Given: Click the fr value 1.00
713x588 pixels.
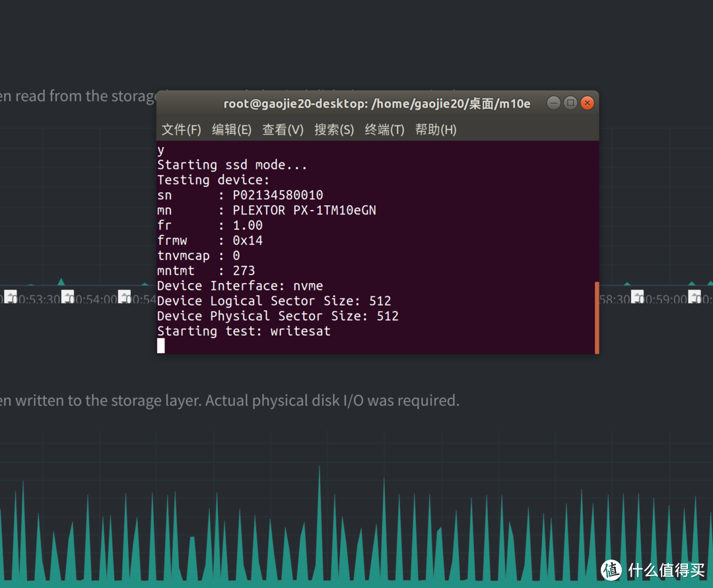Looking at the screenshot, I should (x=248, y=226).
